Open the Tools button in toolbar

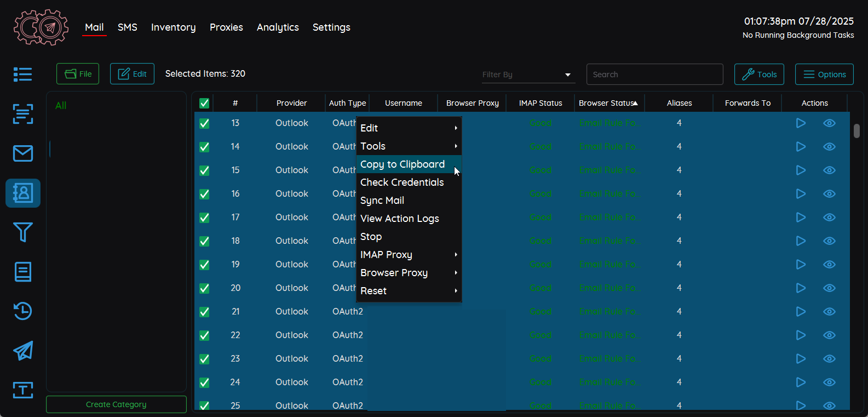point(759,75)
